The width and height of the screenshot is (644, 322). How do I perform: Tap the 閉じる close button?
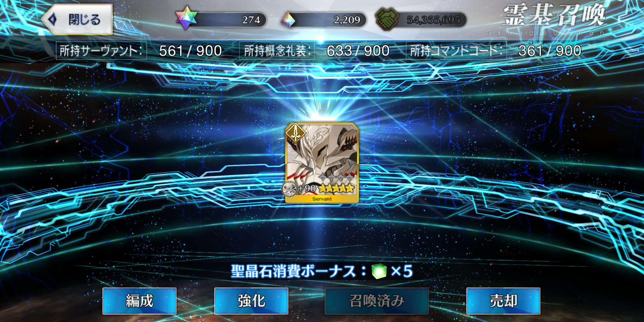(77, 19)
